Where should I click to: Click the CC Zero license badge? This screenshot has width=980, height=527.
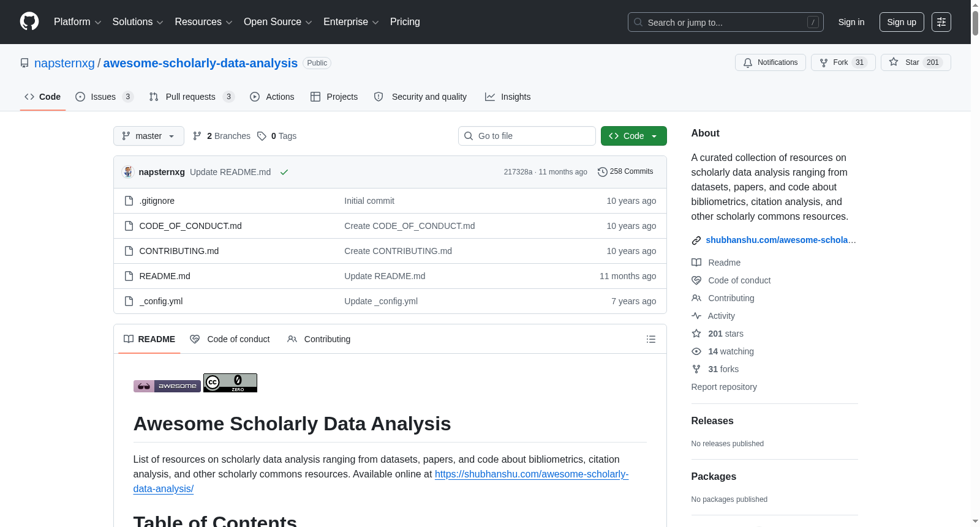pos(230,383)
